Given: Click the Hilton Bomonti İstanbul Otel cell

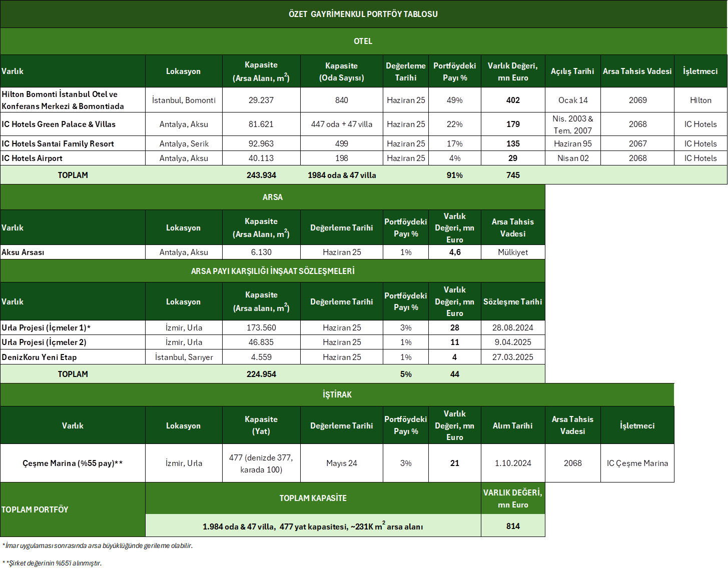Looking at the screenshot, I should tap(73, 100).
